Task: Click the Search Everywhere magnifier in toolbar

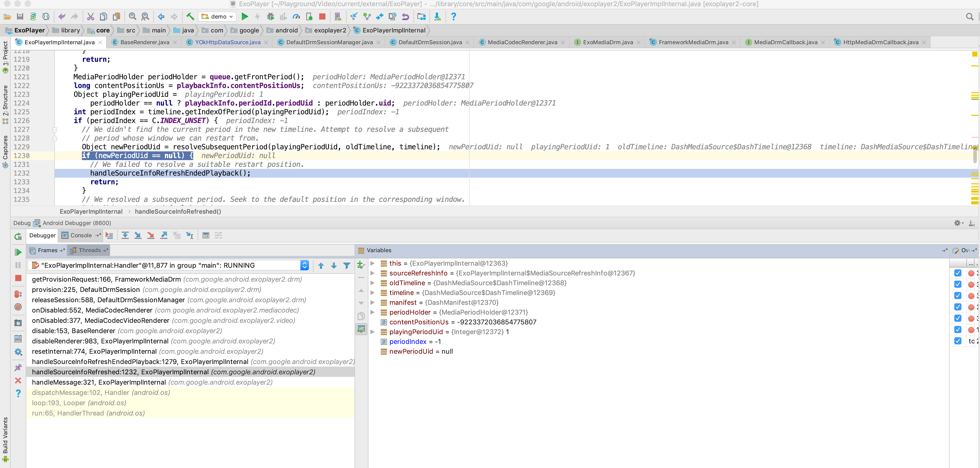Action: pyautogui.click(x=969, y=16)
